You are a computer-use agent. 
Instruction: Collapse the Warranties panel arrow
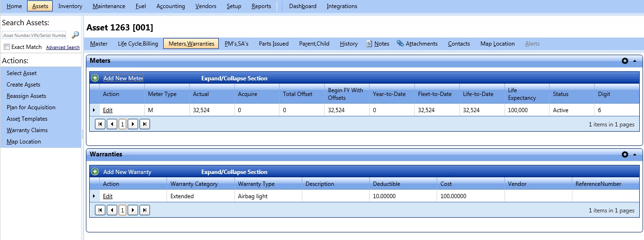[635, 154]
